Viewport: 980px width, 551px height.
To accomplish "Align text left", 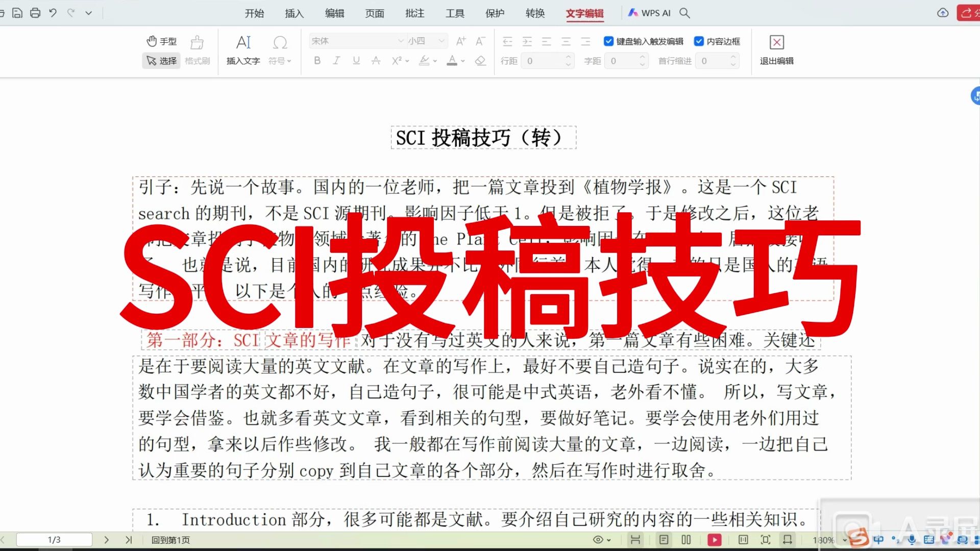I will point(547,41).
